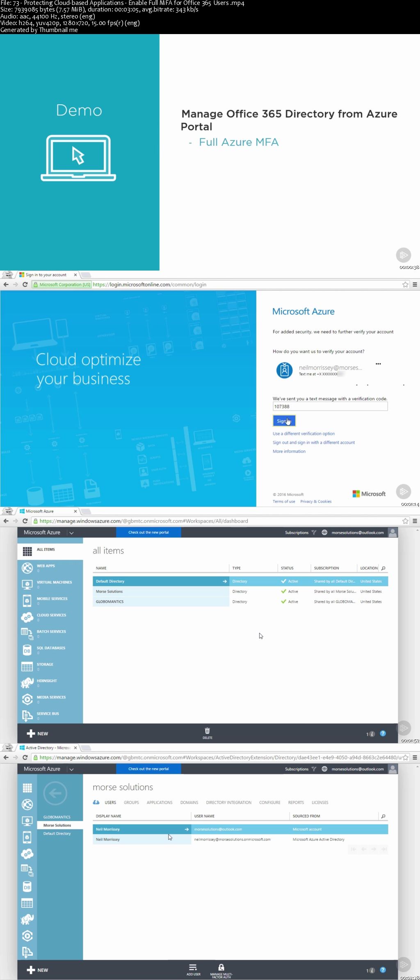This screenshot has width=420, height=980.
Task: Open 'Use a different verification option' link
Action: click(x=304, y=434)
